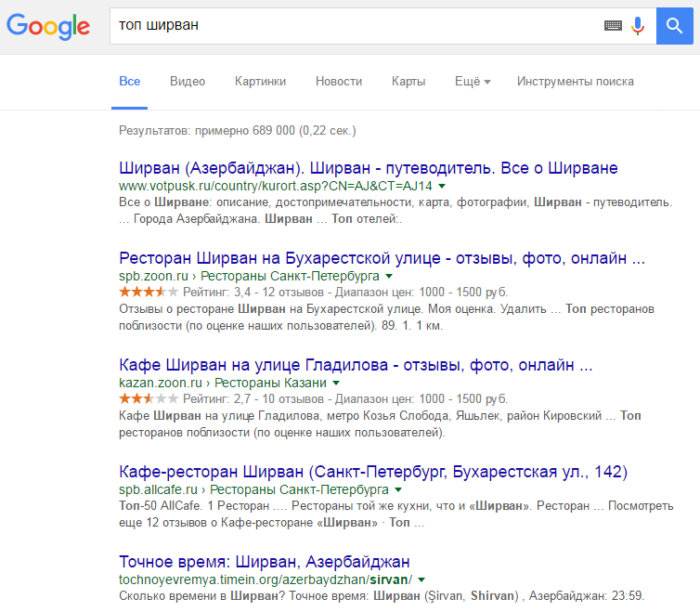This screenshot has width=700, height=612.
Task: Open the "Новости" tab
Action: click(339, 82)
